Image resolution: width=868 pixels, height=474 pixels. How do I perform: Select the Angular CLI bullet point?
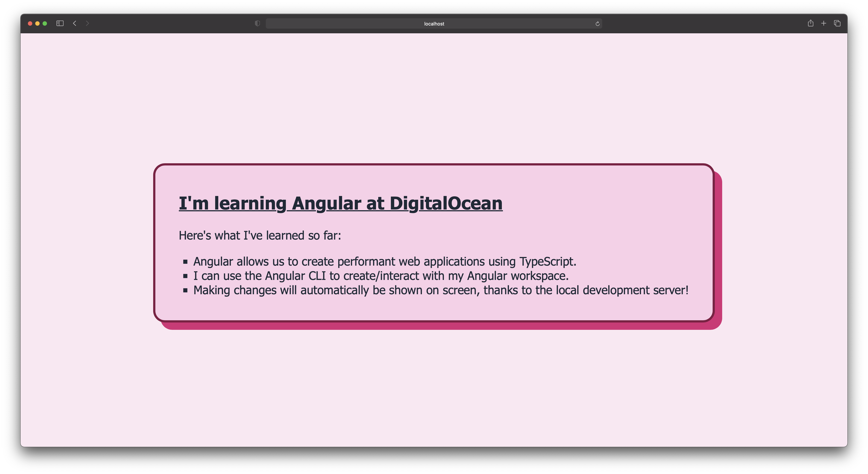(x=381, y=276)
